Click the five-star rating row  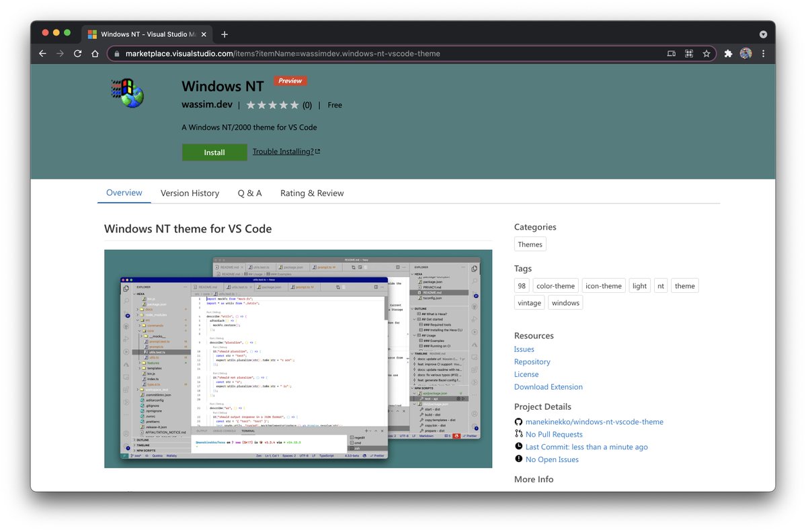point(272,105)
